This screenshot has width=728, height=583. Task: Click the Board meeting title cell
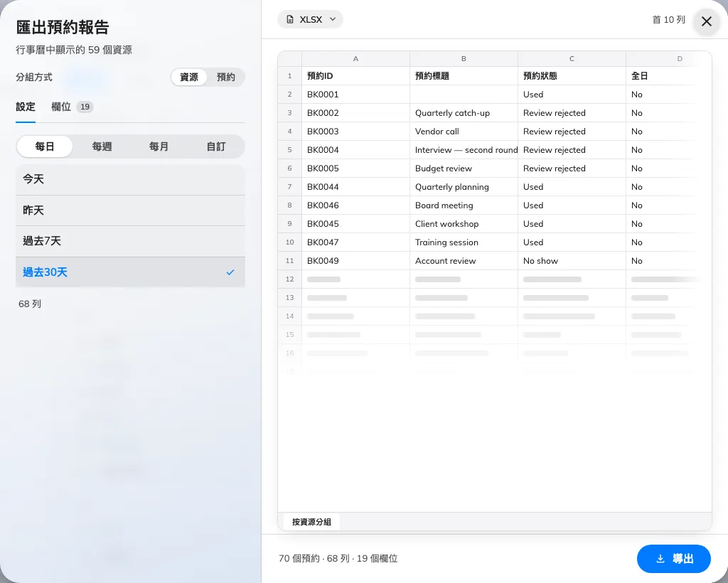(x=464, y=205)
